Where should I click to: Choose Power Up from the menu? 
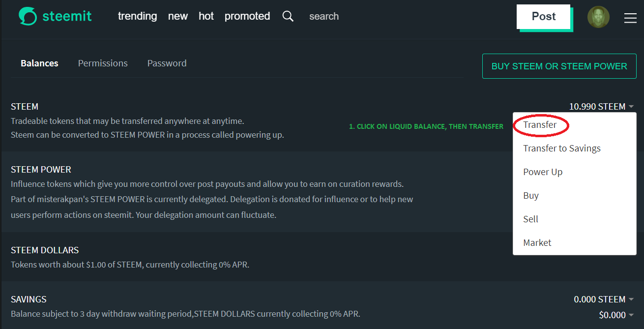click(543, 172)
